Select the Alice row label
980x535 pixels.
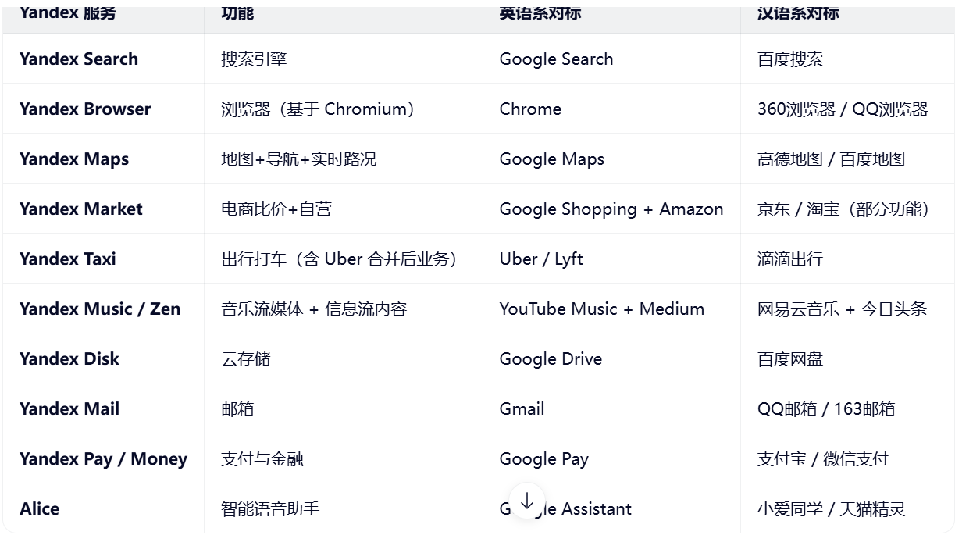[x=40, y=509]
